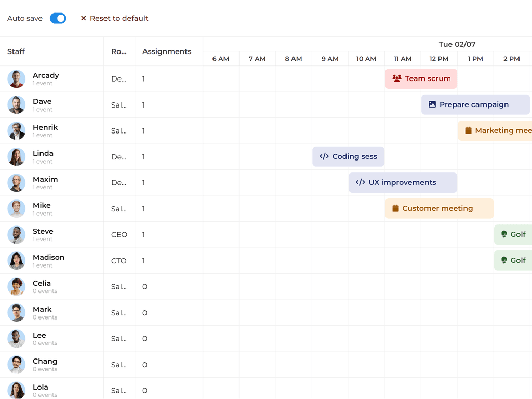The height and width of the screenshot is (399, 532).
Task: Toggle the Auto save switch
Action: tap(58, 18)
